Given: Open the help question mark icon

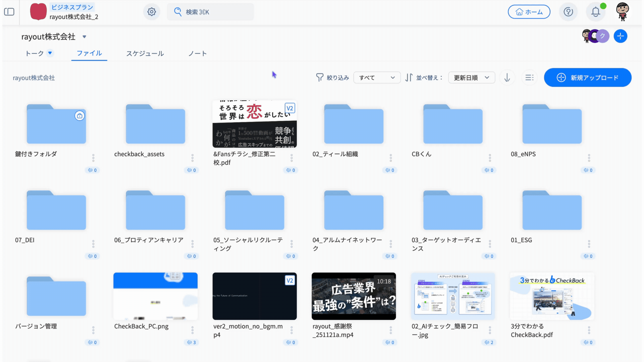Looking at the screenshot, I should click(x=568, y=12).
